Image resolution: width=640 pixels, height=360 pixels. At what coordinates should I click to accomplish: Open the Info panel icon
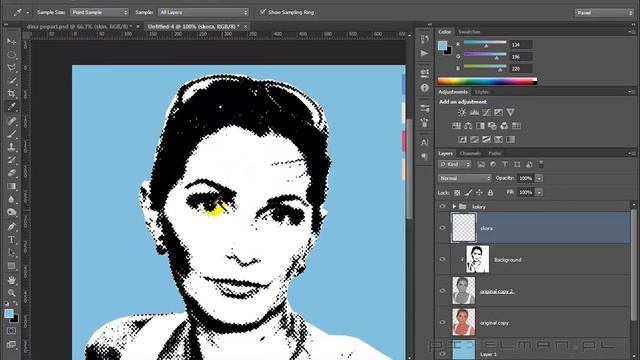[424, 88]
